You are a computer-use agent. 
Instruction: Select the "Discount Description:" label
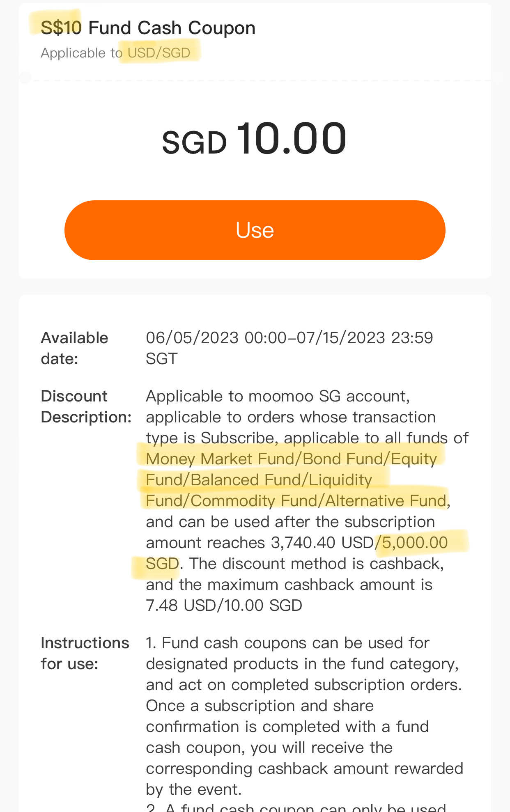pos(86,406)
